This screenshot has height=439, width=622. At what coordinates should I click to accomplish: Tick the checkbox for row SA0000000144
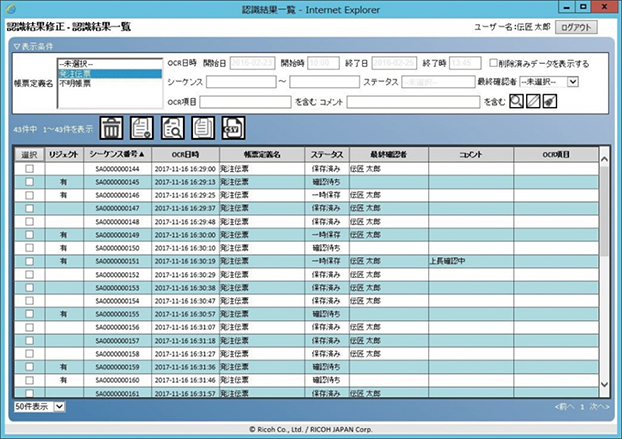[x=29, y=170]
